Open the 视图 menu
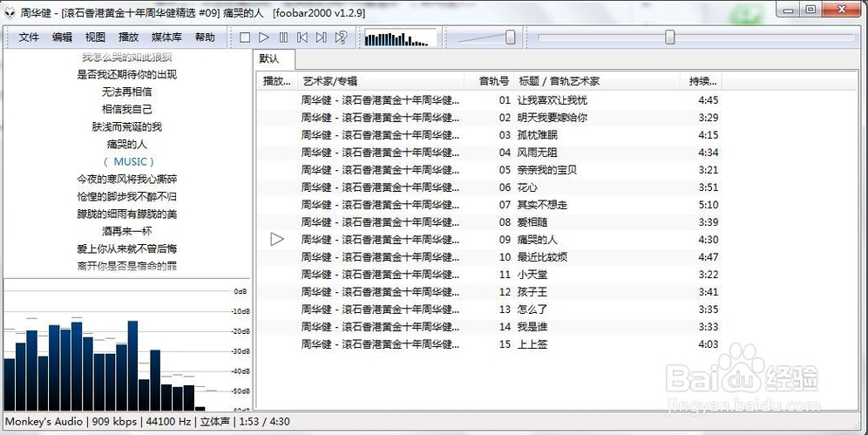This screenshot has height=435, width=868. (95, 37)
